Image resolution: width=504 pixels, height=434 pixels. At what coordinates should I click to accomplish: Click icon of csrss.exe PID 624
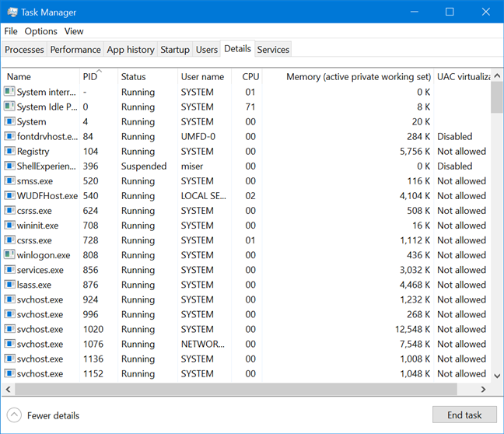click(9, 210)
